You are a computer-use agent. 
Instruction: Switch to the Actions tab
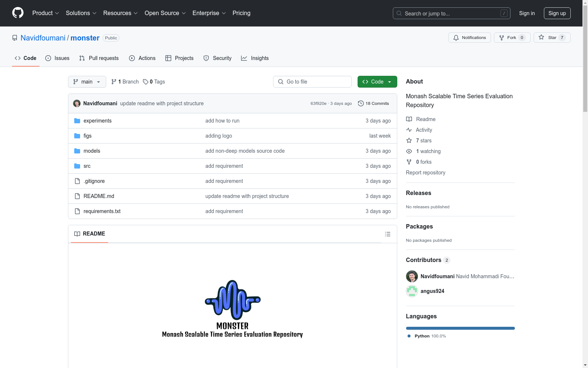click(142, 58)
